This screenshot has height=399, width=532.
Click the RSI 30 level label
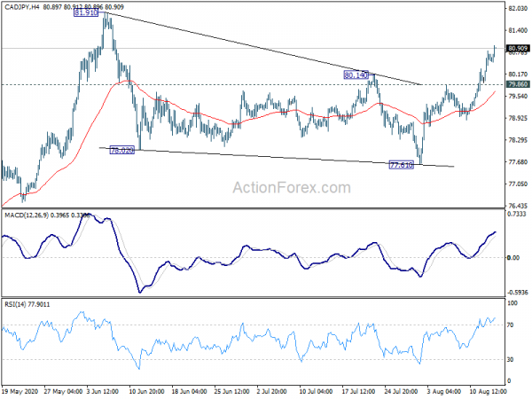coord(511,360)
